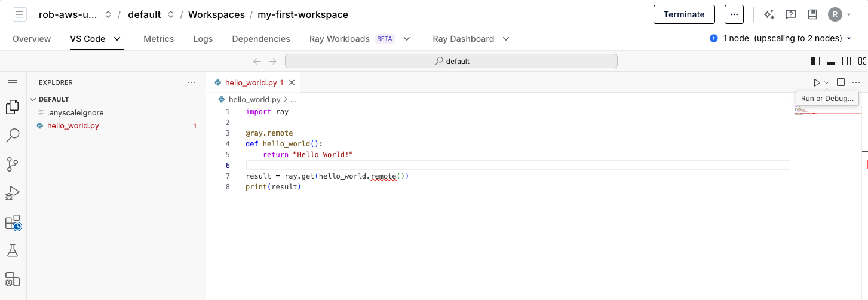Expand the Ray Dashboard dropdown chevron

tap(506, 39)
